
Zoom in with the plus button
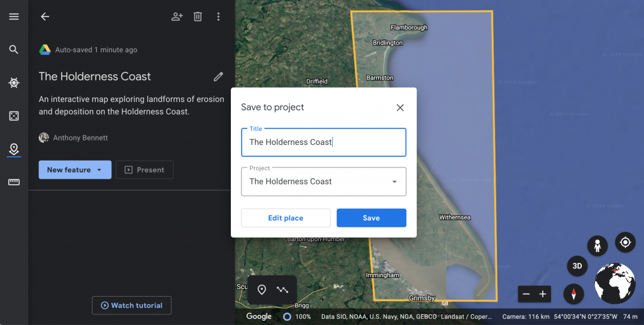coord(543,294)
